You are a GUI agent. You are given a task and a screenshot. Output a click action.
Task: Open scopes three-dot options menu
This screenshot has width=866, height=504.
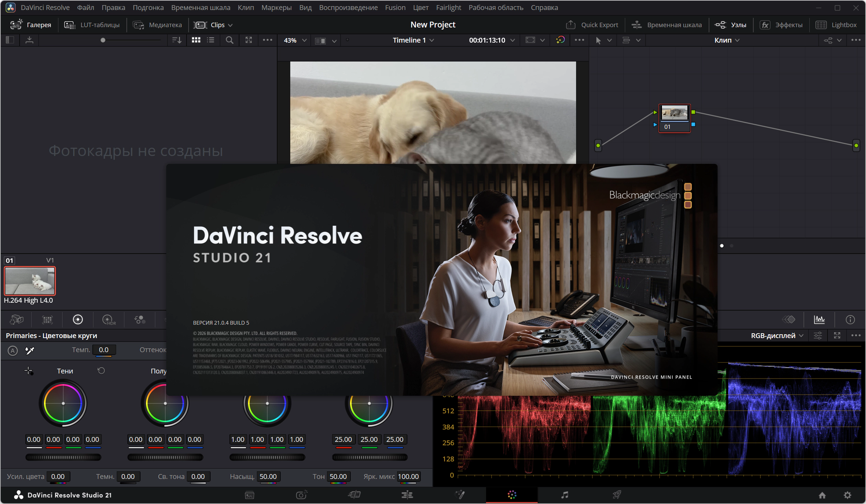tap(856, 336)
